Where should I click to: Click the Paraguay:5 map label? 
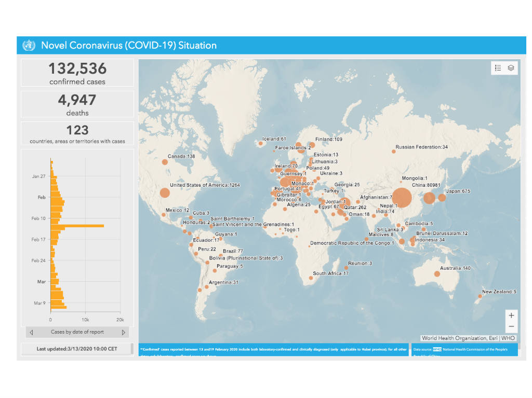[x=230, y=266]
